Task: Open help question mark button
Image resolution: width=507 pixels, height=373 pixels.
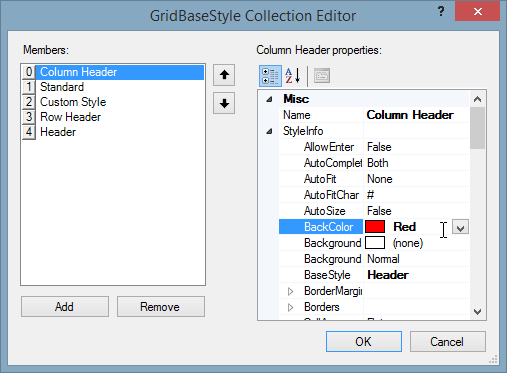Action: coord(441,12)
